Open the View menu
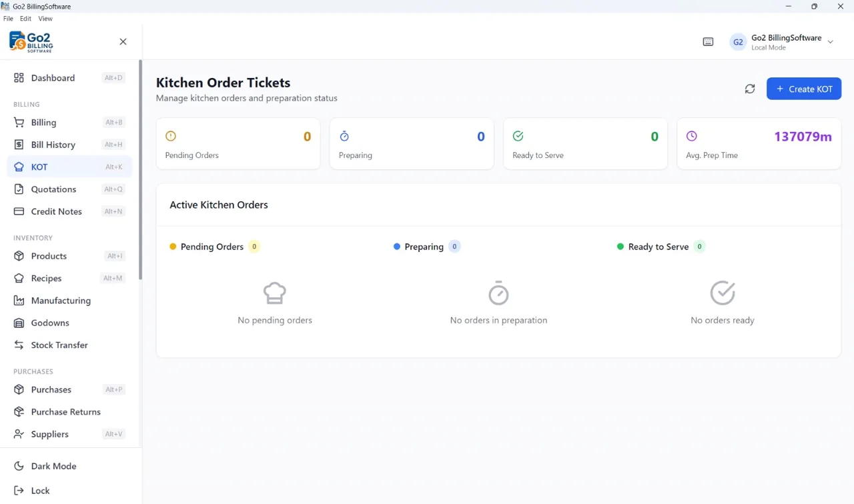This screenshot has width=854, height=504. point(45,19)
